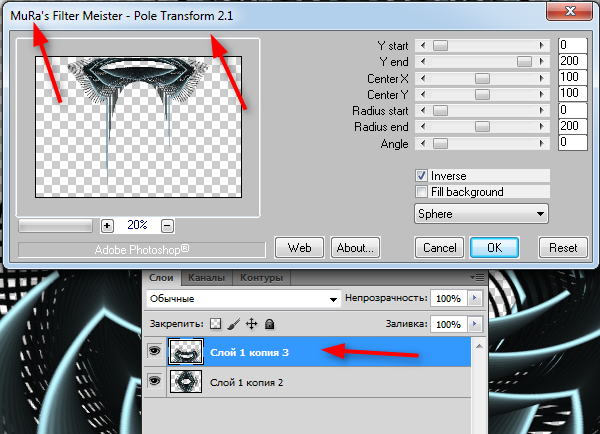Click left arrow of Center Y slider
Image resolution: width=600 pixels, height=434 pixels.
[423, 95]
